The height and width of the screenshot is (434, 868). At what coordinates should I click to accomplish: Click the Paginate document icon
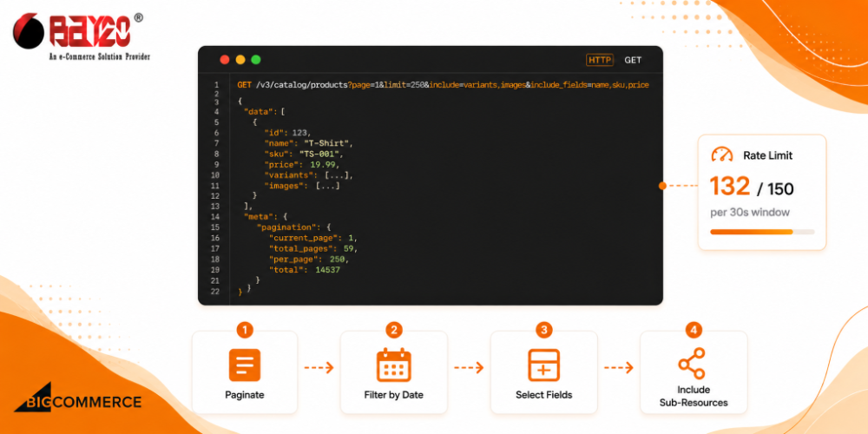245,365
